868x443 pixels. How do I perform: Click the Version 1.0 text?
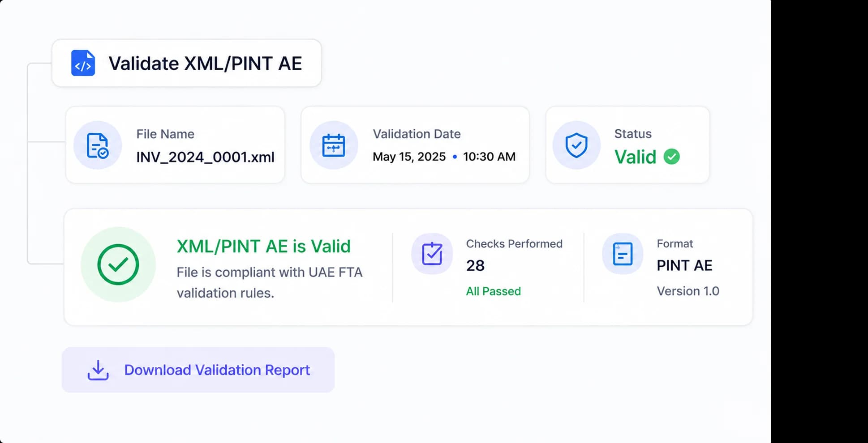tap(688, 291)
